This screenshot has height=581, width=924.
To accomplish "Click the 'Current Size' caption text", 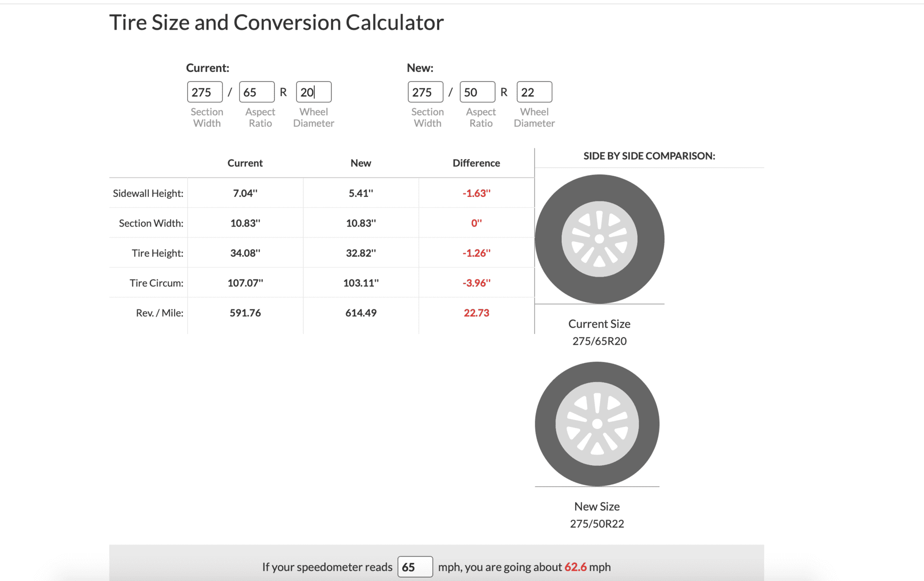I will point(600,324).
